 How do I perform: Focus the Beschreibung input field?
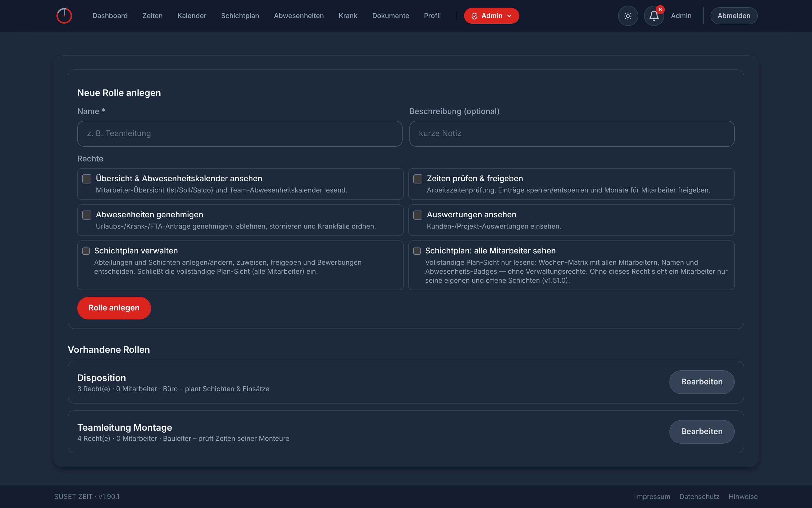coord(572,134)
